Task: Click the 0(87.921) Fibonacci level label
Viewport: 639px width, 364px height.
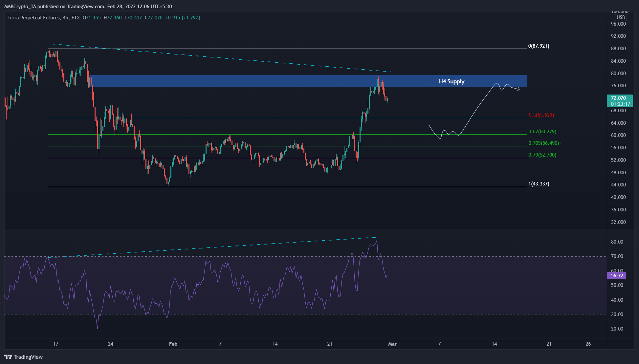Action: (x=539, y=46)
